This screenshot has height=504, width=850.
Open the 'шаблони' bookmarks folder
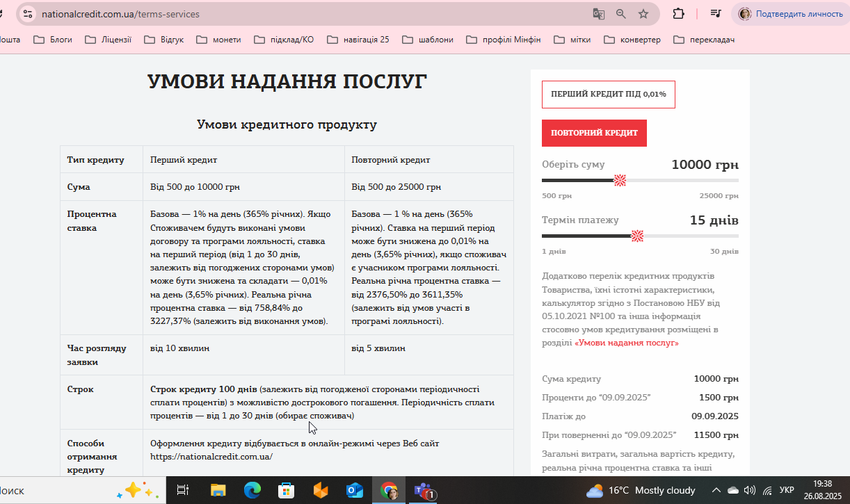[428, 40]
